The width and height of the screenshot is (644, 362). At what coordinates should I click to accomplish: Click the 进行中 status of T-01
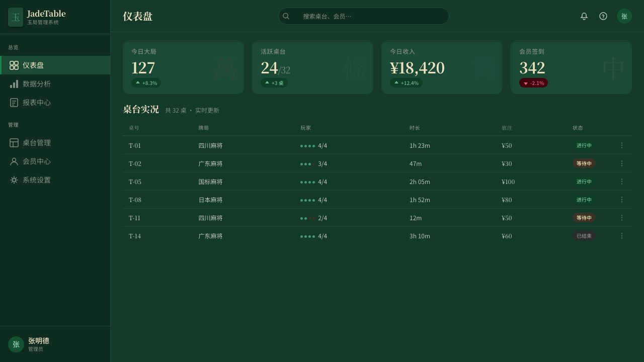tap(584, 145)
